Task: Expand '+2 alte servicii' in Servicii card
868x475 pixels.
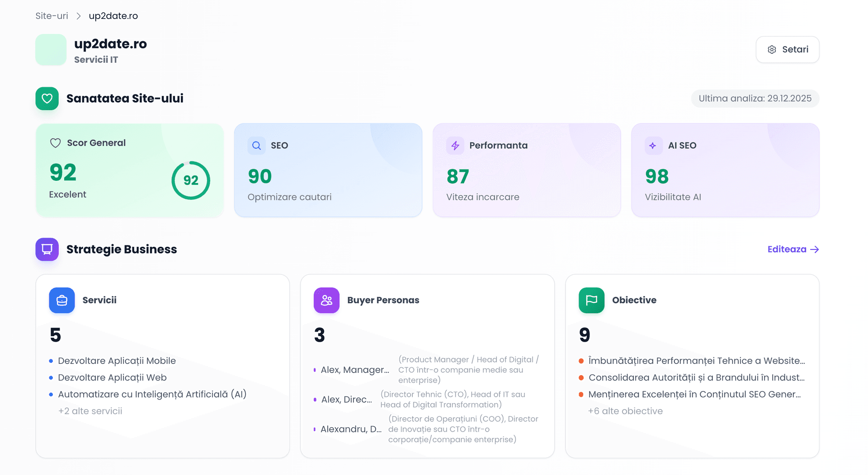Action: coord(90,411)
